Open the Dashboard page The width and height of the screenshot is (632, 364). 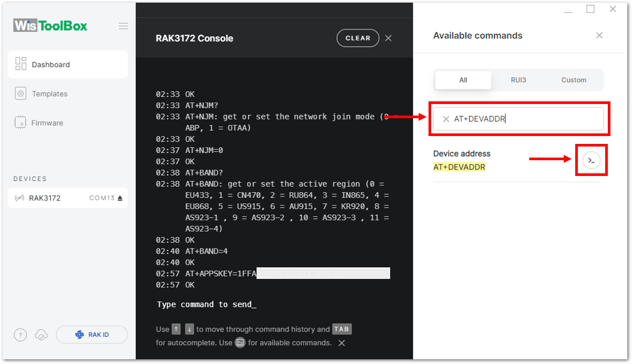[x=68, y=65]
